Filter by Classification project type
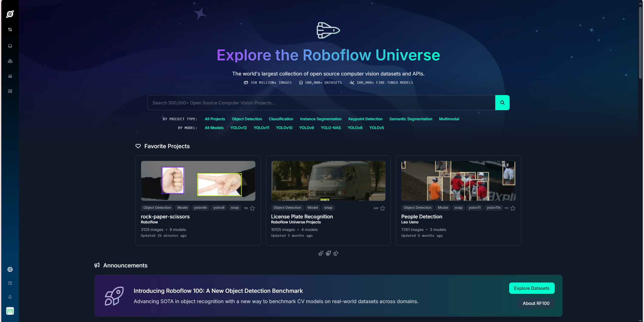Screen dimensions: 644x322 [x=281, y=119]
